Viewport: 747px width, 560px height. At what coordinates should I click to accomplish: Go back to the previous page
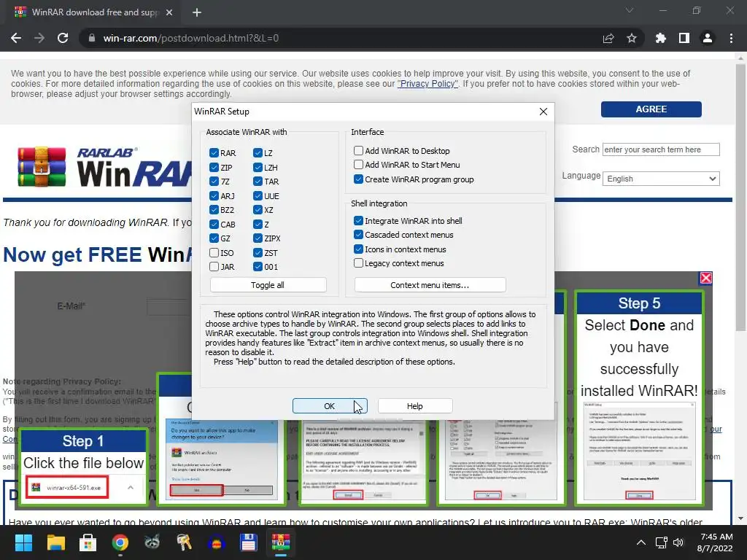16,38
